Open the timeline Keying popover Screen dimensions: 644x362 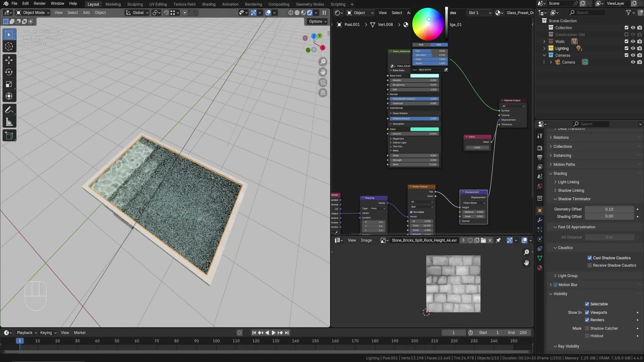(48, 333)
